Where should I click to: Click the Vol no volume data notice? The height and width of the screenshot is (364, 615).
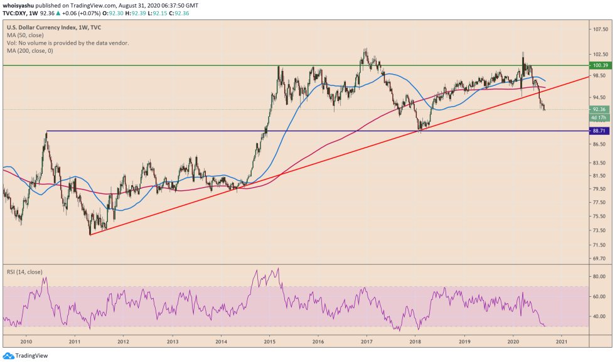click(68, 43)
